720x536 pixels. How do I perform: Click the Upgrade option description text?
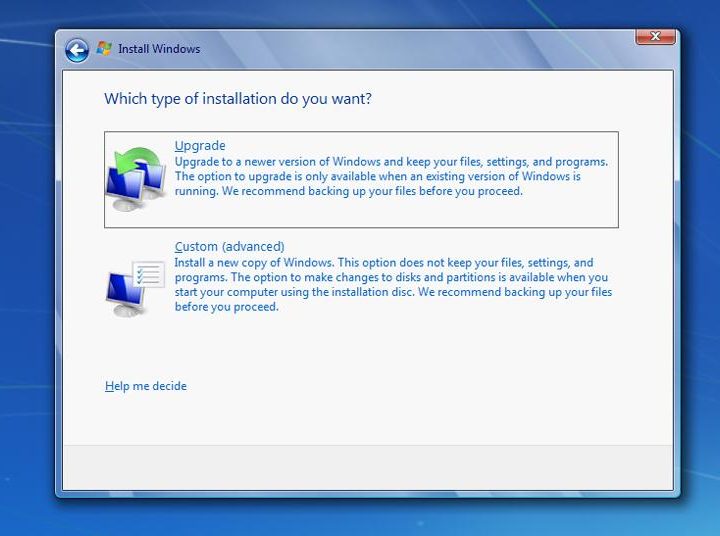[391, 176]
